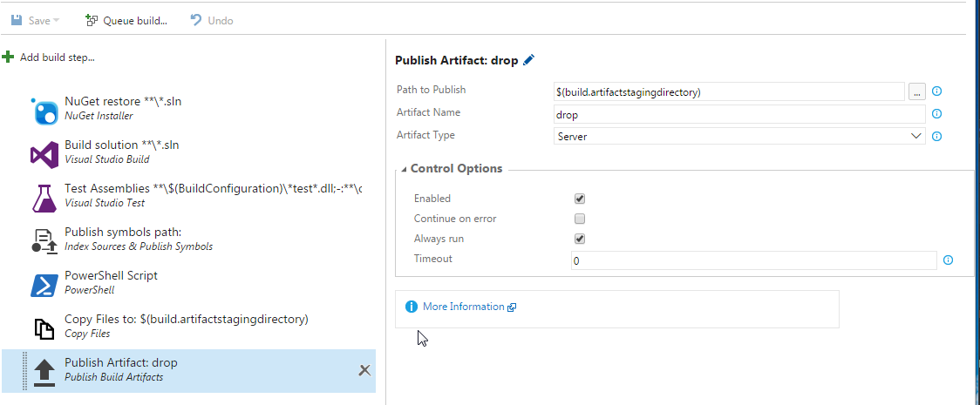
Task: Enable Continue on error checkbox
Action: click(x=580, y=219)
